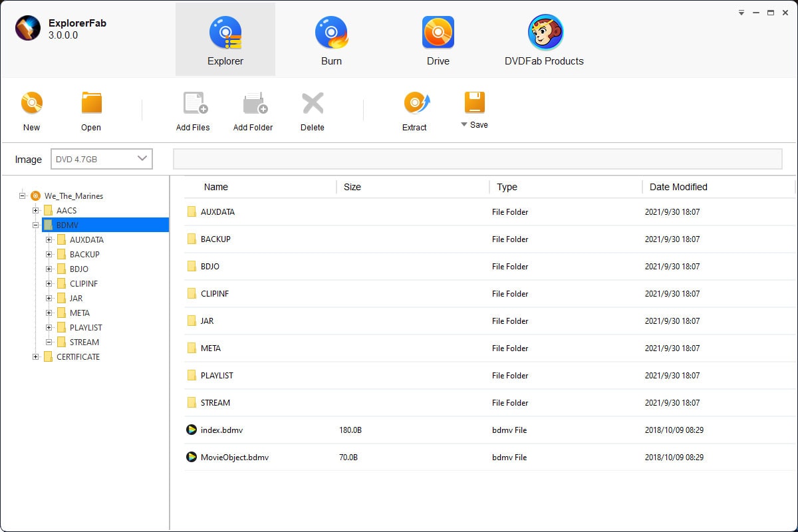Open the Save dropdown arrow
The image size is (798, 532).
tap(464, 124)
